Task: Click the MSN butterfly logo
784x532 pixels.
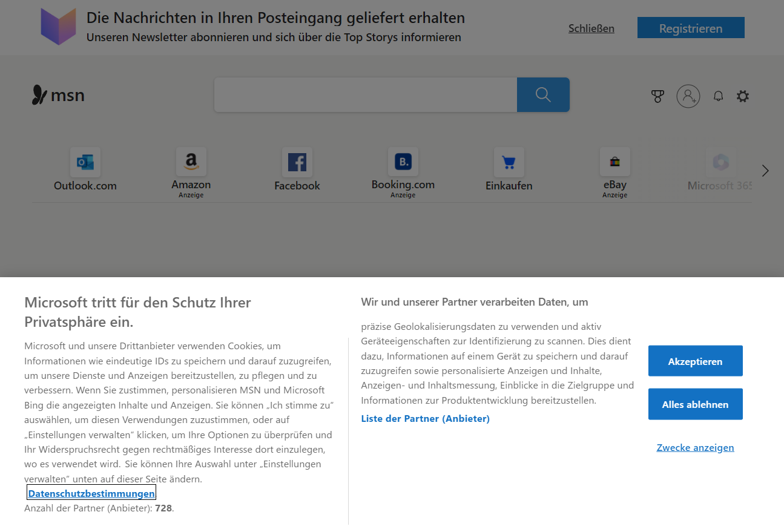Action: (x=58, y=95)
